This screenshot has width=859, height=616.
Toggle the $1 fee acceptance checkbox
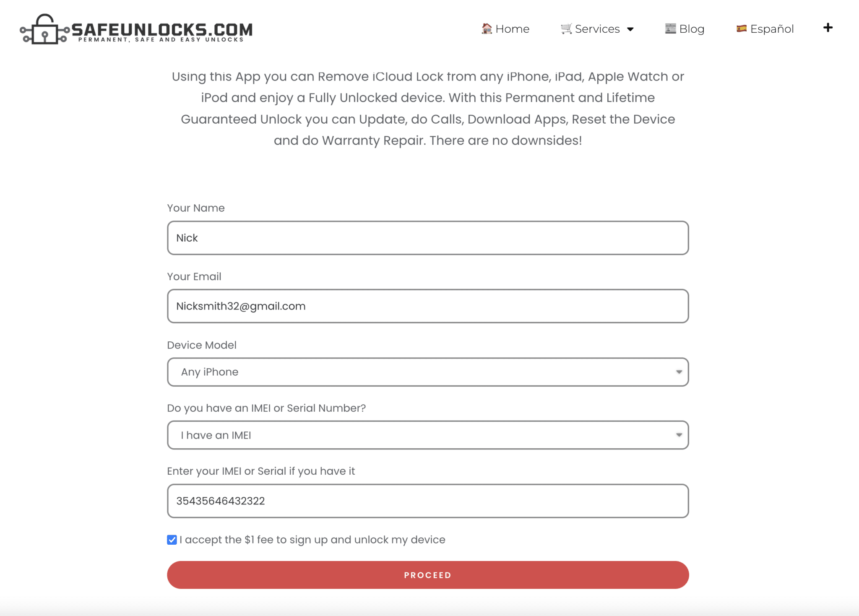pos(172,540)
